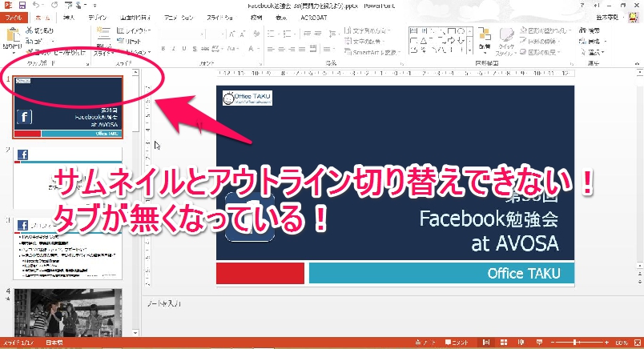Viewport: 644px width, 349px height.
Task: Click the Cut (切り取り) scissors icon
Action: pos(29,30)
